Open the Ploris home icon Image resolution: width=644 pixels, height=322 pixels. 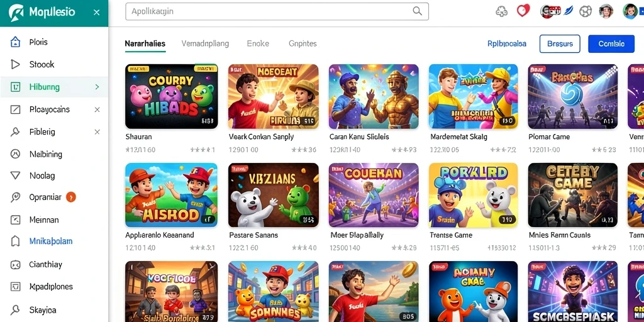point(15,42)
